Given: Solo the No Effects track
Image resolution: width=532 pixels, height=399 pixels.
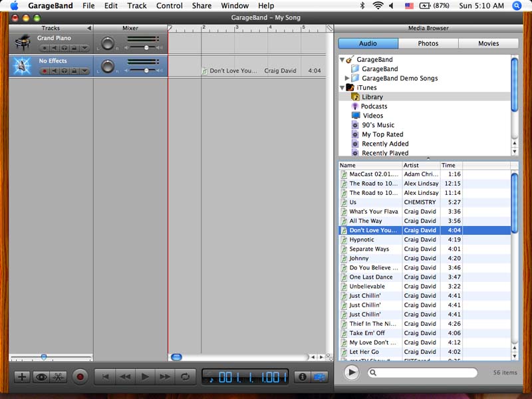Looking at the screenshot, I should tap(64, 71).
